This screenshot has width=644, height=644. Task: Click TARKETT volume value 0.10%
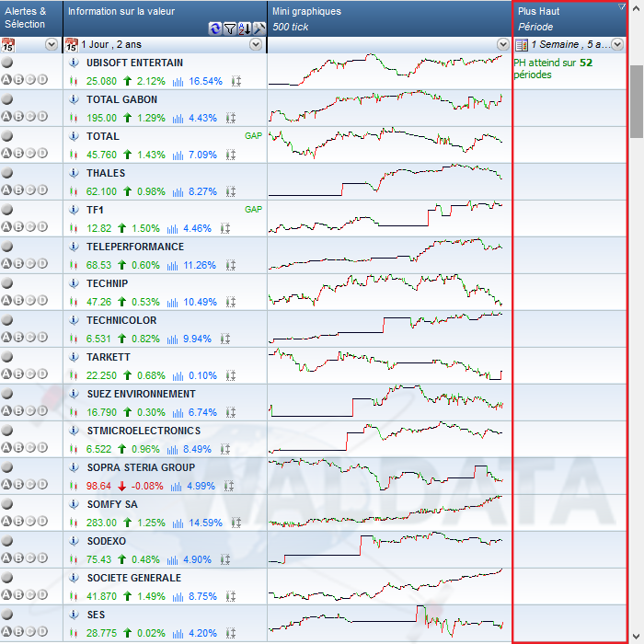point(203,375)
